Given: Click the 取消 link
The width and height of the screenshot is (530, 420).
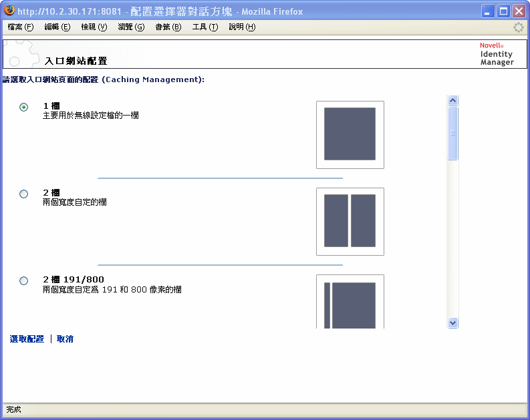Looking at the screenshot, I should pyautogui.click(x=65, y=339).
